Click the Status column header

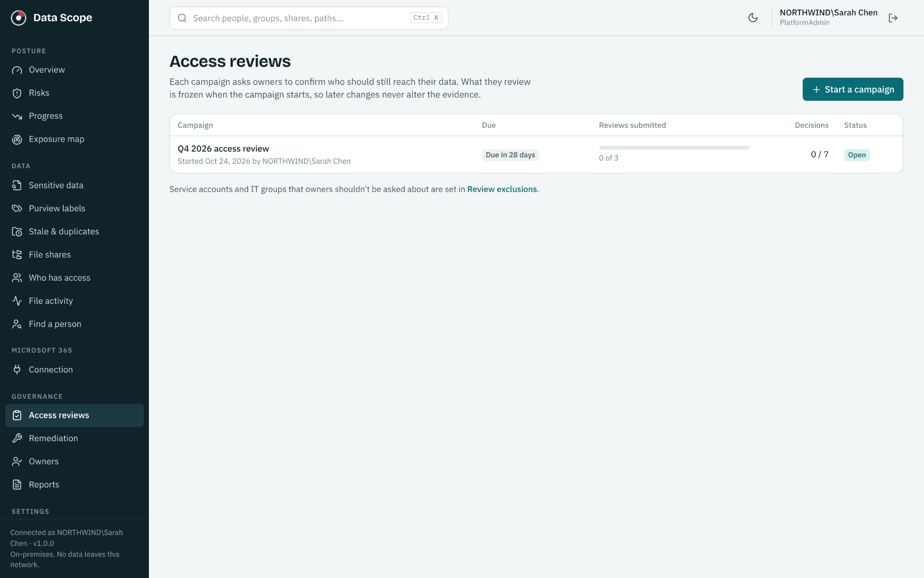(x=855, y=125)
